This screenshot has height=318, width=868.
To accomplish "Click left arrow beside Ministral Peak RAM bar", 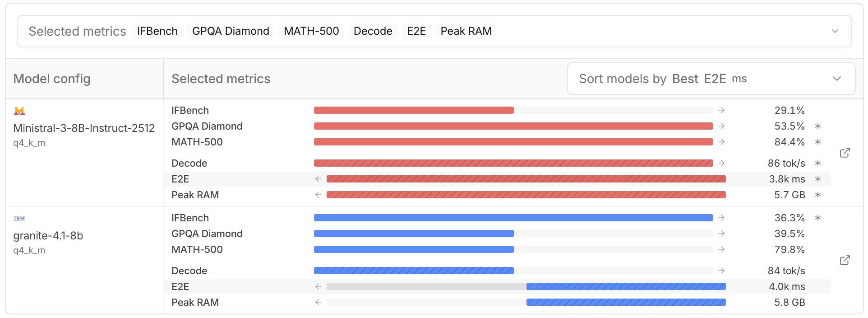I will click(319, 195).
